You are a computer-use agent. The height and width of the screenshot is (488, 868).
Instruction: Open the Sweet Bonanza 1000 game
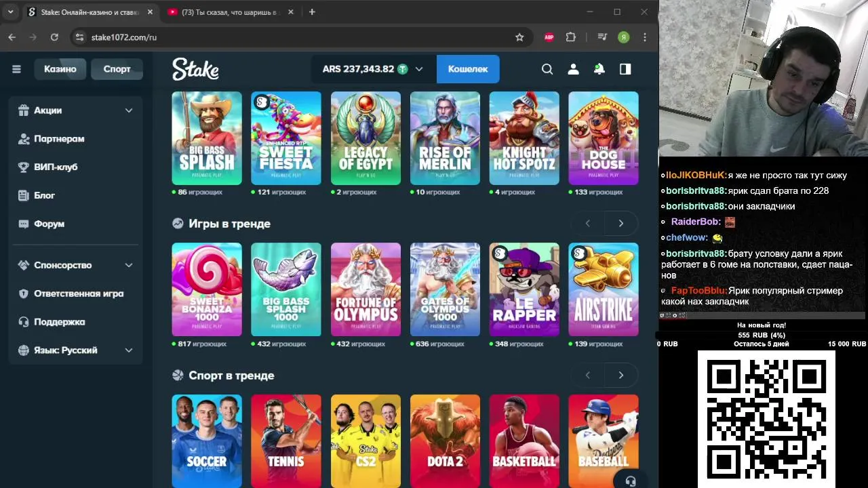click(x=207, y=289)
